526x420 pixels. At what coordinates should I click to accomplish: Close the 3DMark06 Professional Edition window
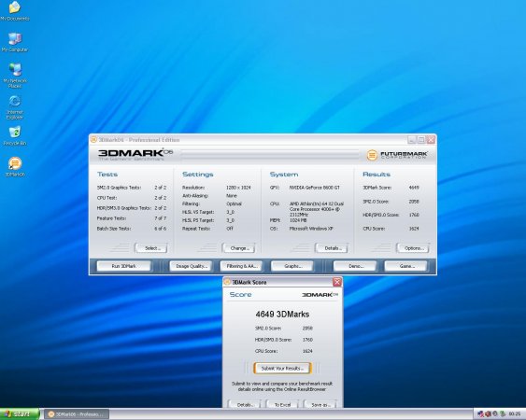pos(431,139)
